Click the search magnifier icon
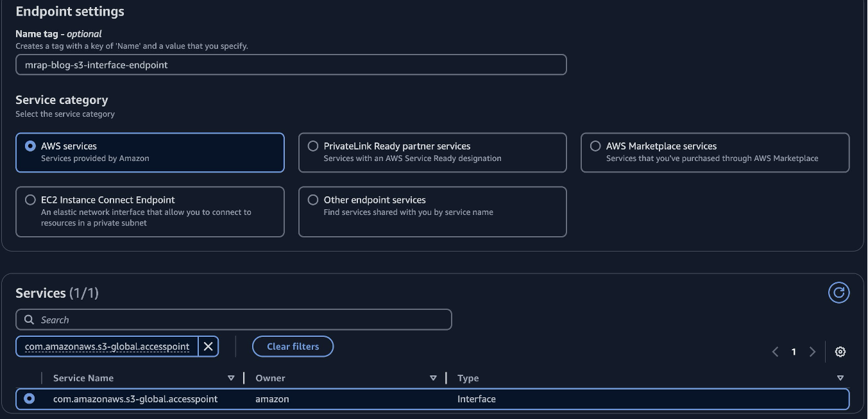The image size is (868, 419). [x=29, y=319]
